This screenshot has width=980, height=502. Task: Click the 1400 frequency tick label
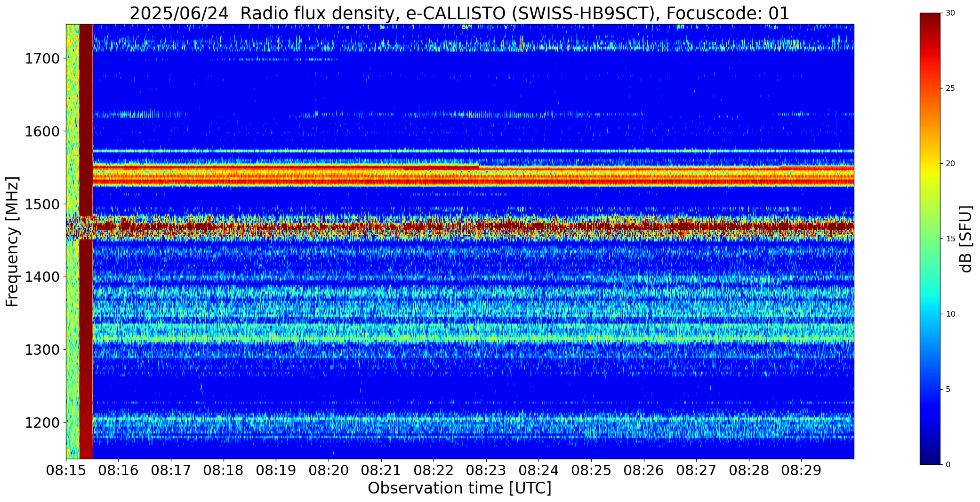(x=42, y=277)
